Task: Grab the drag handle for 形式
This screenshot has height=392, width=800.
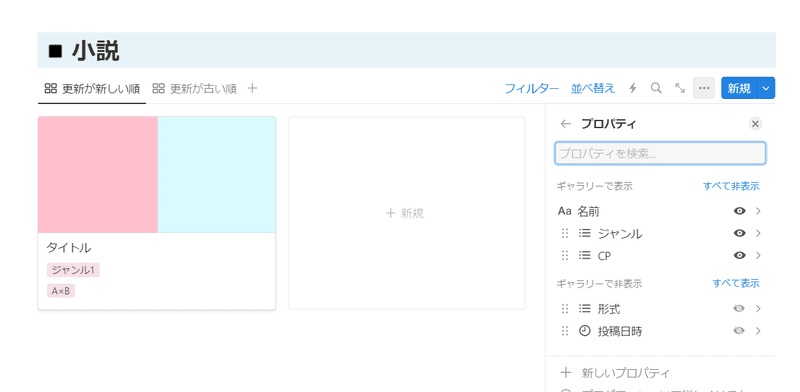Action: point(565,309)
